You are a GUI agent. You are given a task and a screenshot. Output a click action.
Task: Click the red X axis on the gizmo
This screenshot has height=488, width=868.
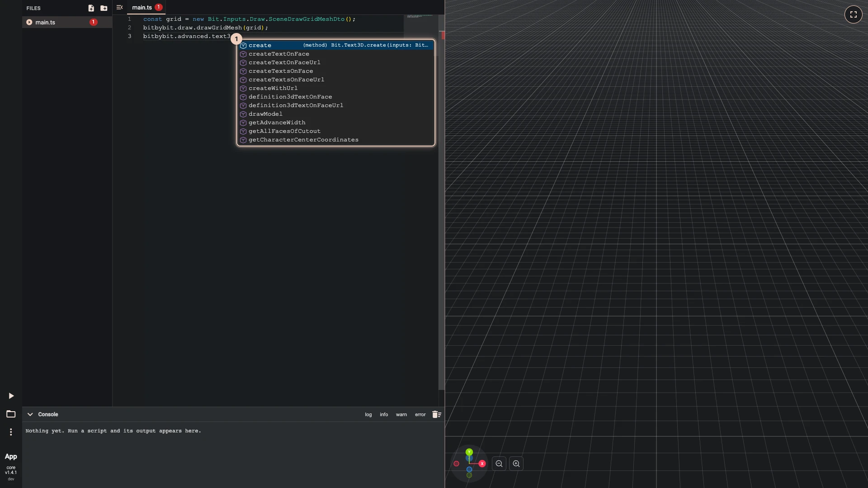click(x=482, y=464)
